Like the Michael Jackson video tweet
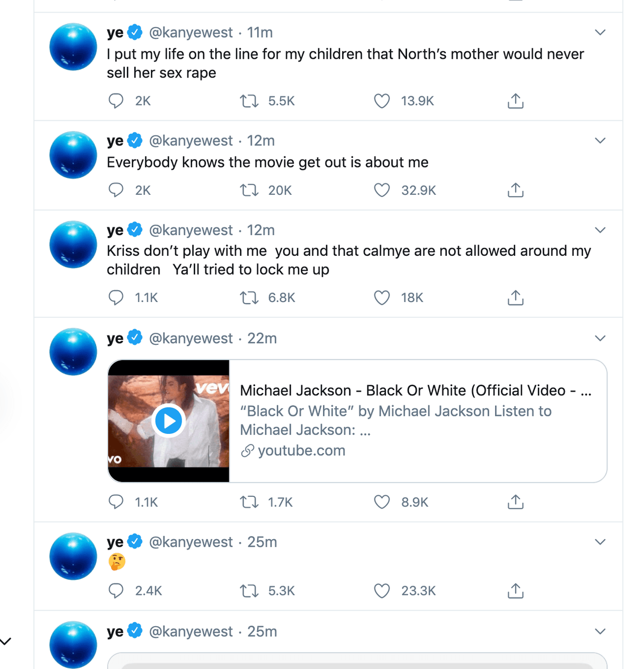 [x=382, y=502]
